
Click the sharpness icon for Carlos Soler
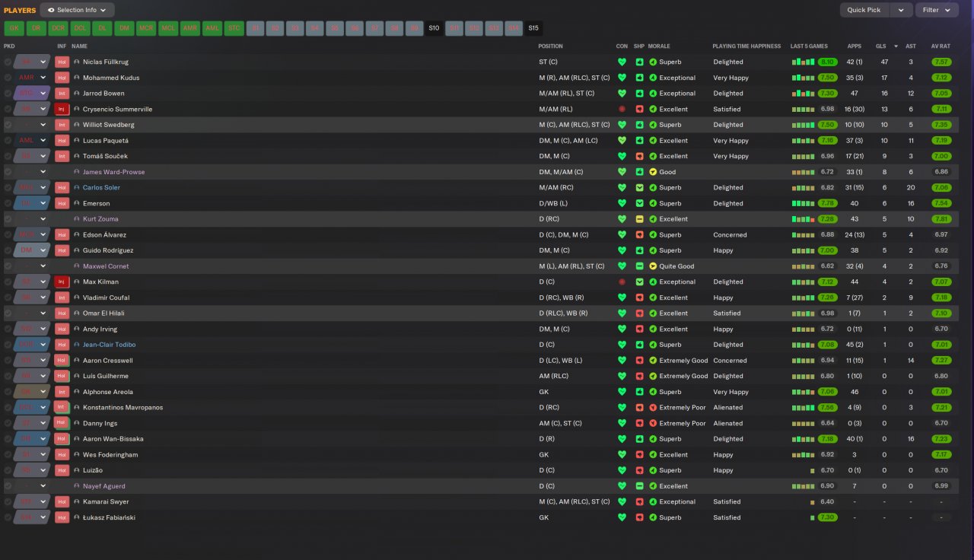(639, 187)
